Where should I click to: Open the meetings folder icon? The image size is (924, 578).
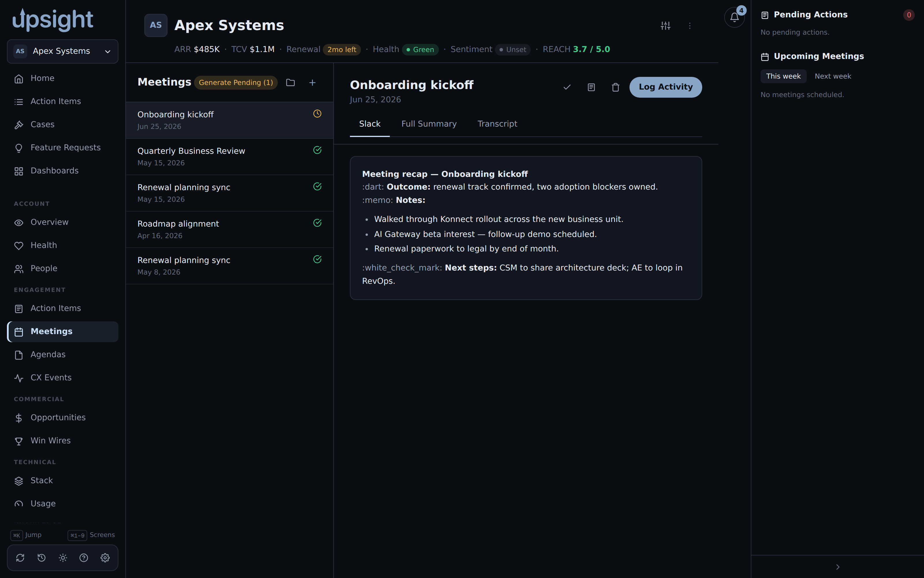[x=290, y=83]
